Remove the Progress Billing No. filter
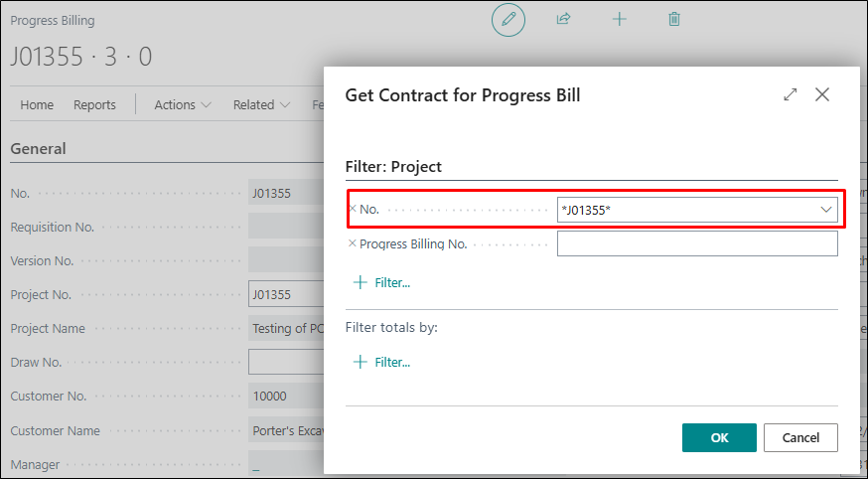The height and width of the screenshot is (479, 868). click(x=353, y=243)
